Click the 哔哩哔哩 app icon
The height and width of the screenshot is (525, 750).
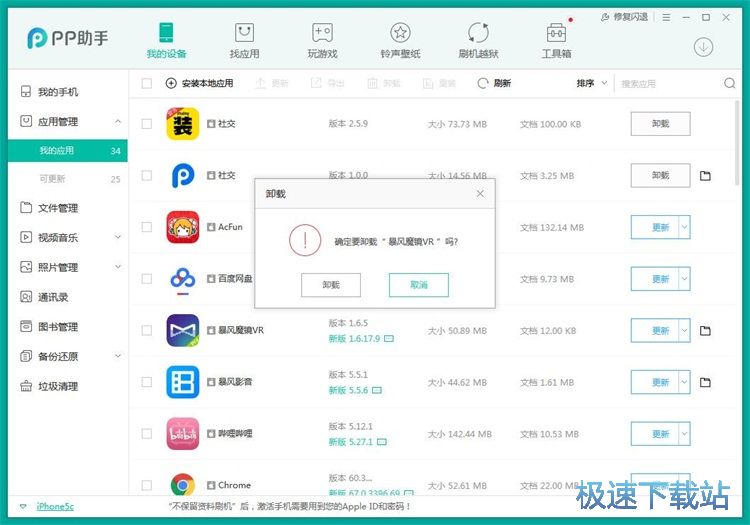click(183, 434)
